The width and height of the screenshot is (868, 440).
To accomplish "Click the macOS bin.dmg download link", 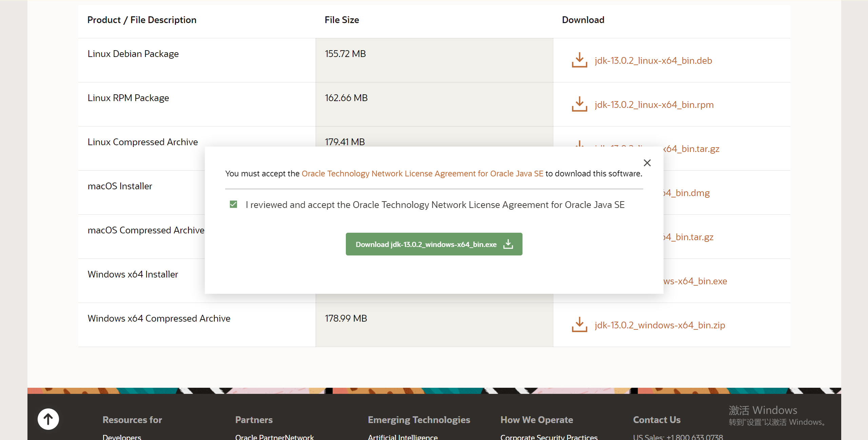I will [x=687, y=193].
